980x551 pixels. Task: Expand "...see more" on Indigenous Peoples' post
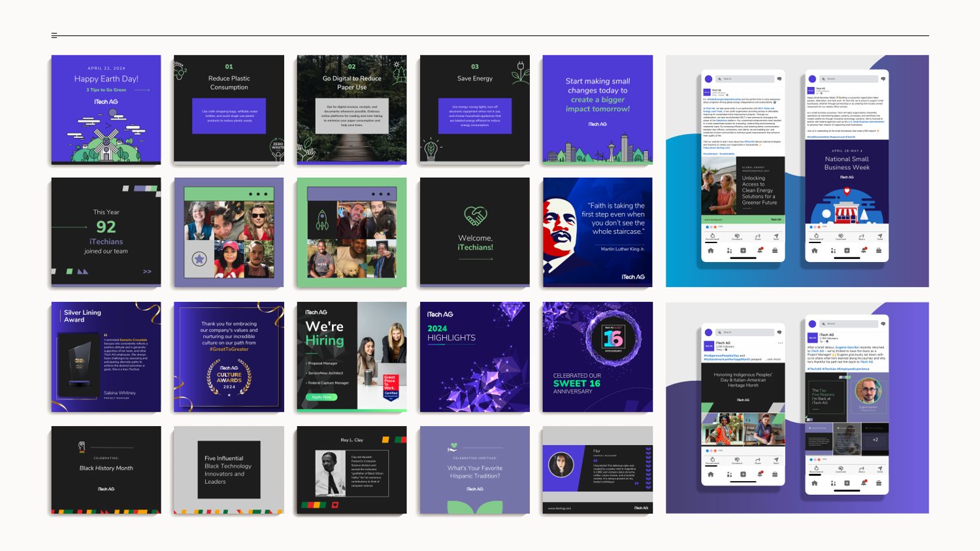[x=774, y=359]
